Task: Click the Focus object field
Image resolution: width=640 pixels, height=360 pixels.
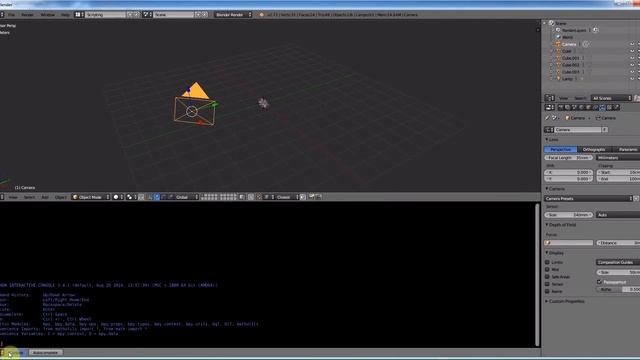Action: (569, 243)
